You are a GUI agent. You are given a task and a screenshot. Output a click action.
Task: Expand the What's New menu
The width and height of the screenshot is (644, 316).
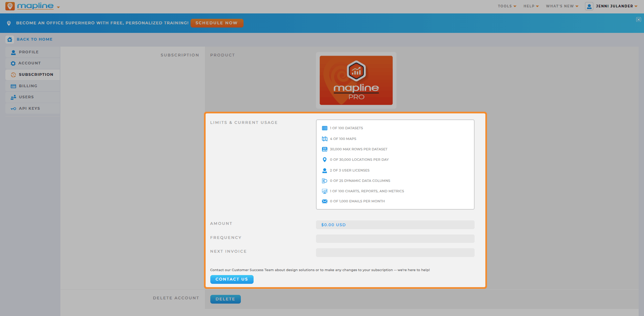[562, 6]
